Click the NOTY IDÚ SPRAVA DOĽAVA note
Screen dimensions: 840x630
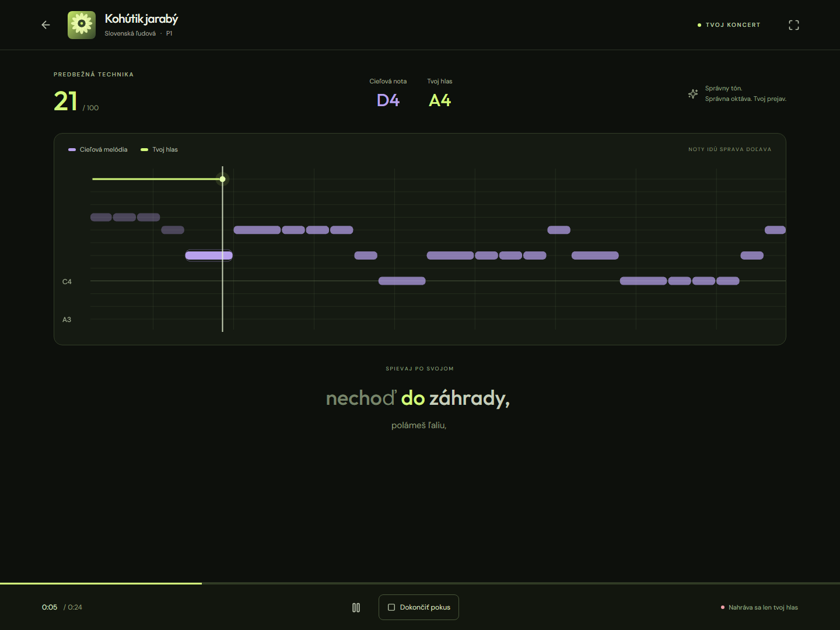(x=730, y=149)
